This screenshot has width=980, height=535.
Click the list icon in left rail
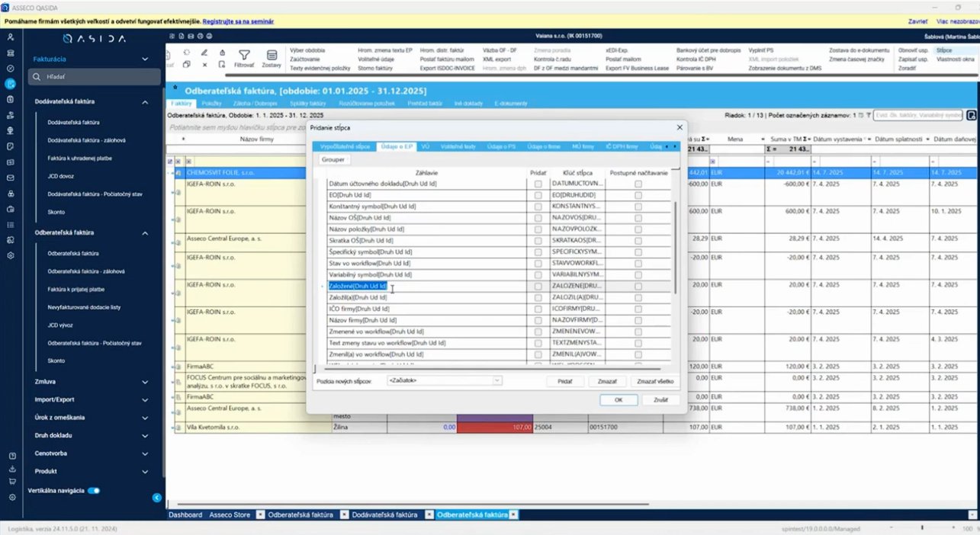tap(11, 225)
